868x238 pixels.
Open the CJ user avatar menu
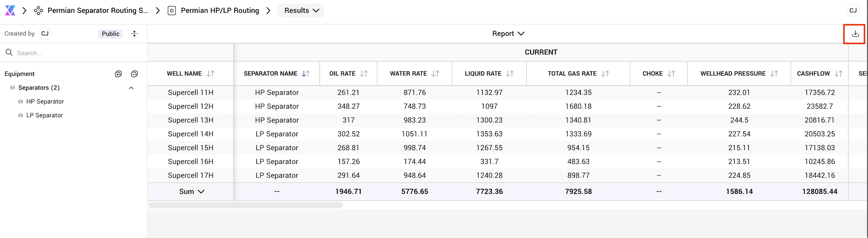click(x=853, y=11)
